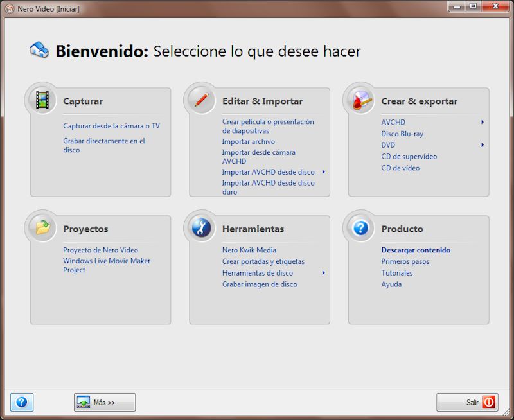This screenshot has height=420, width=514.
Task: Click the red power icon on Salir
Action: point(488,402)
